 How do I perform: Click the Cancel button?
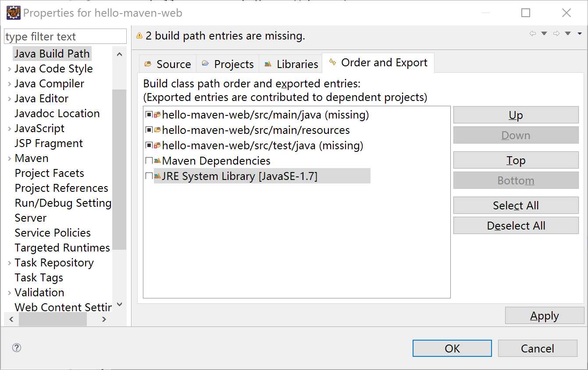538,348
